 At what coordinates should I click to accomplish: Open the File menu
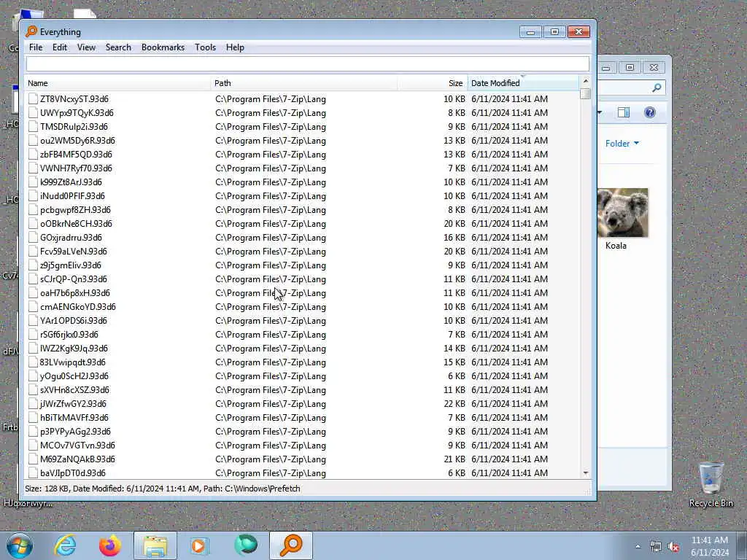click(36, 47)
